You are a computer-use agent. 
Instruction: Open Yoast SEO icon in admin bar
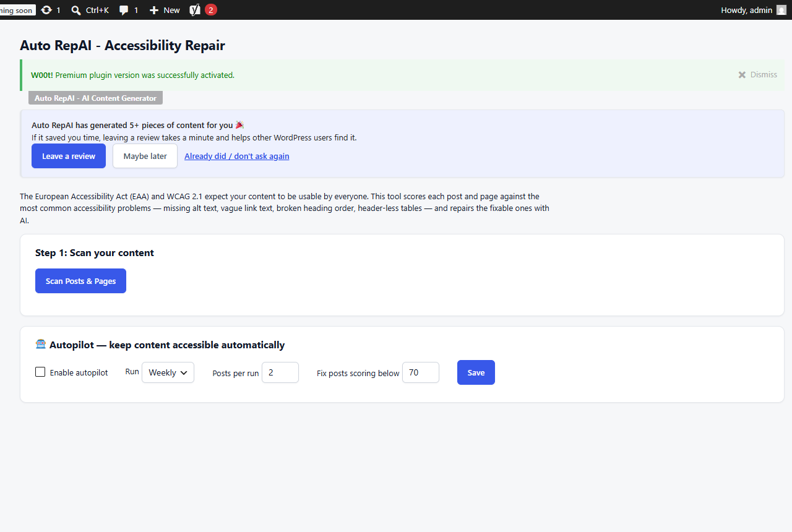coord(195,10)
